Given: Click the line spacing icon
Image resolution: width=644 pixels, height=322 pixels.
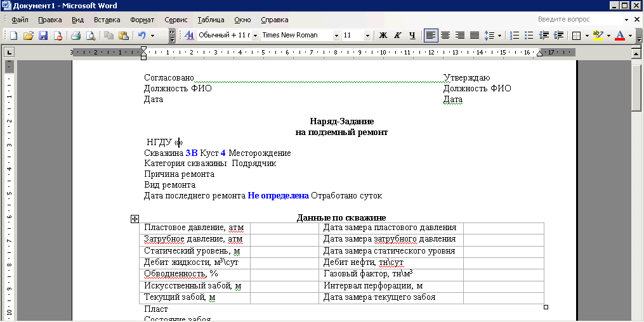Looking at the screenshot, I should coord(489,35).
